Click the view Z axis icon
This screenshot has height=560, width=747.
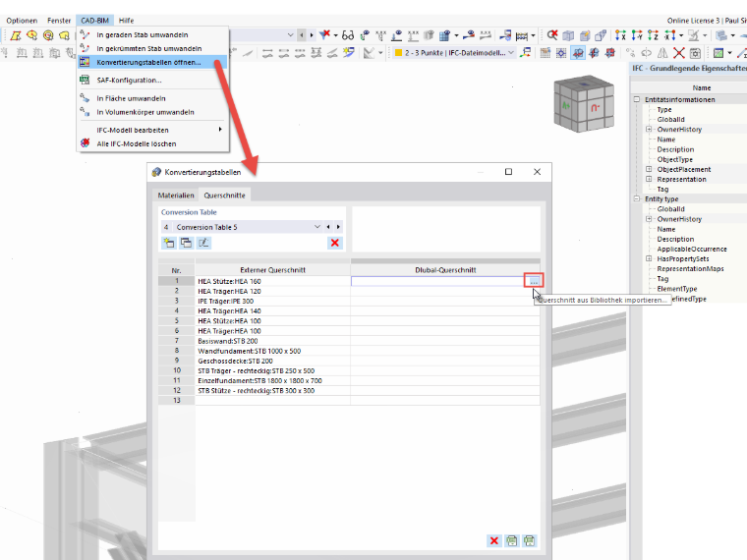(654, 34)
